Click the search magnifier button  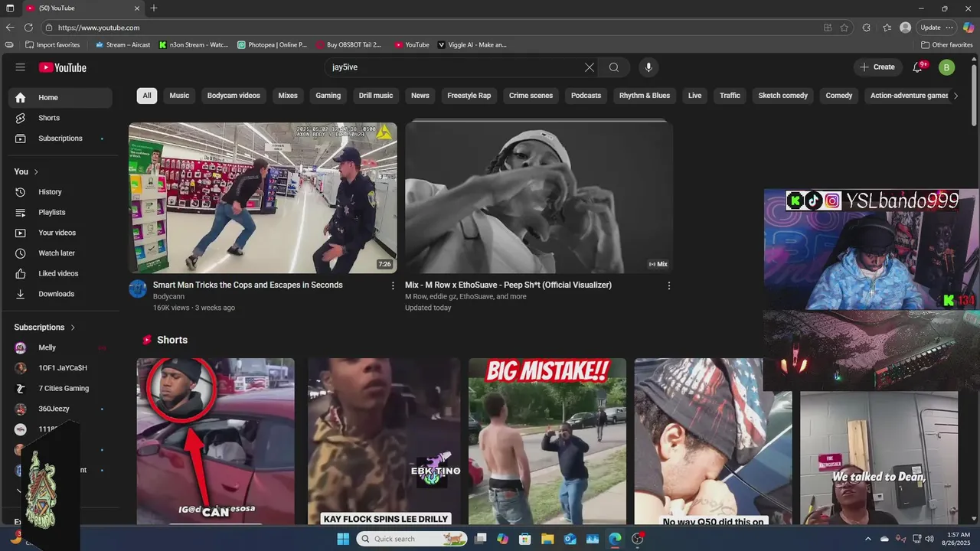(614, 67)
